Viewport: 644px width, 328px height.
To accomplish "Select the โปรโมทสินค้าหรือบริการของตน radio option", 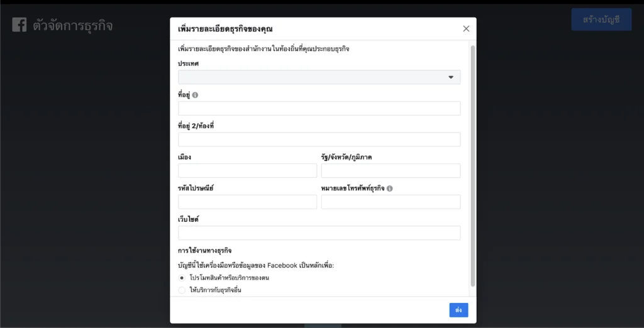I will coord(182,278).
